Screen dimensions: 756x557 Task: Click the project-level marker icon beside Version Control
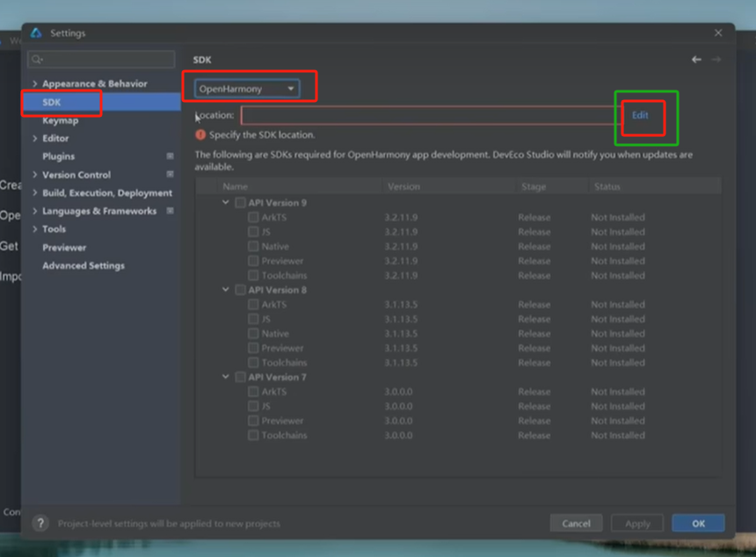click(x=171, y=175)
